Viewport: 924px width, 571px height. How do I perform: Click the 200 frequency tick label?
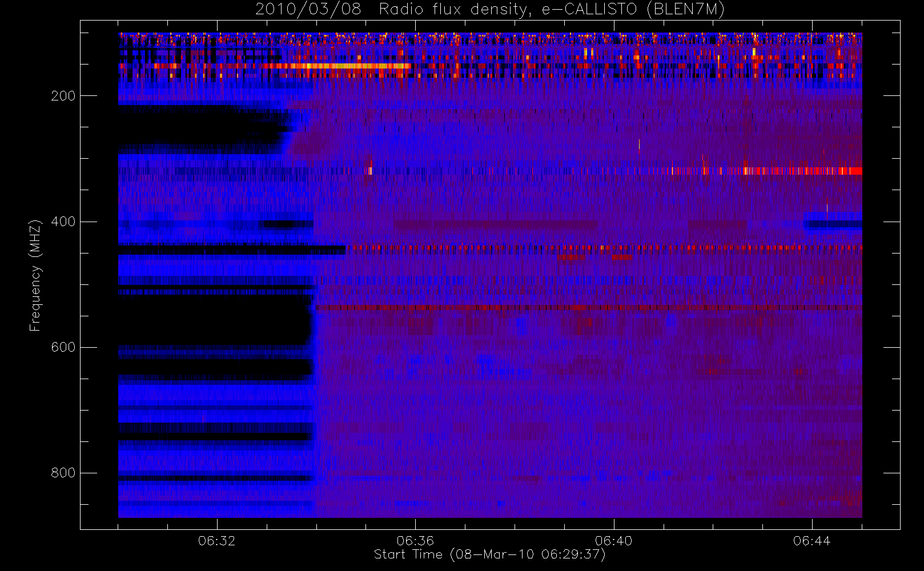click(x=63, y=96)
